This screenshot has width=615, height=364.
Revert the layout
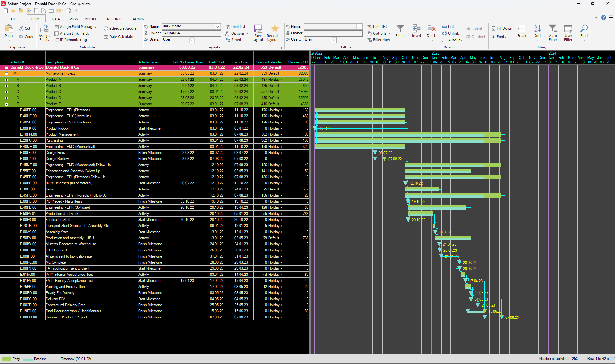pyautogui.click(x=233, y=40)
